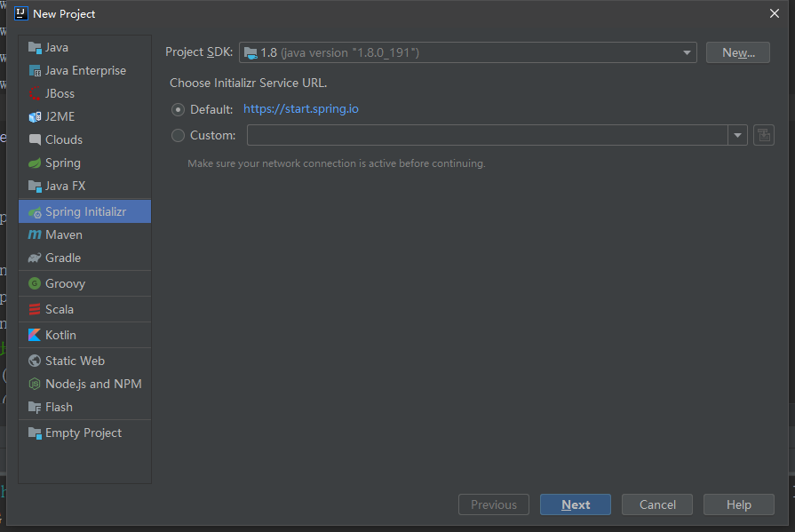Click the Cancel button
Viewport: 795px width, 532px height.
tap(657, 504)
